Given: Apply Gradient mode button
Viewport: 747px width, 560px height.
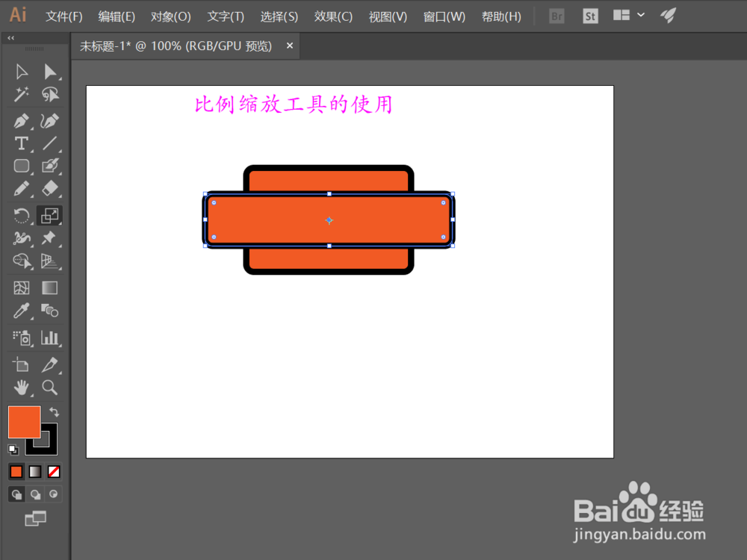Looking at the screenshot, I should (x=35, y=471).
